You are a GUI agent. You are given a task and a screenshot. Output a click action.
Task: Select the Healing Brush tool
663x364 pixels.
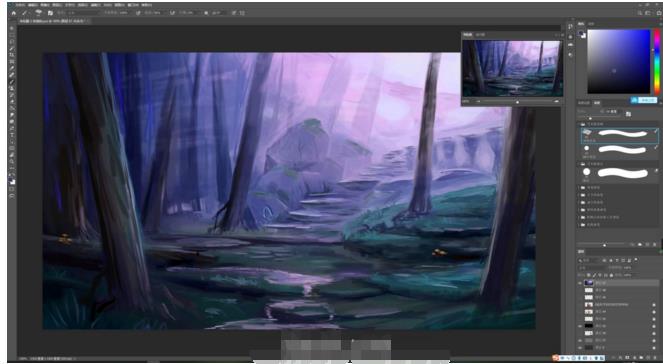11,75
